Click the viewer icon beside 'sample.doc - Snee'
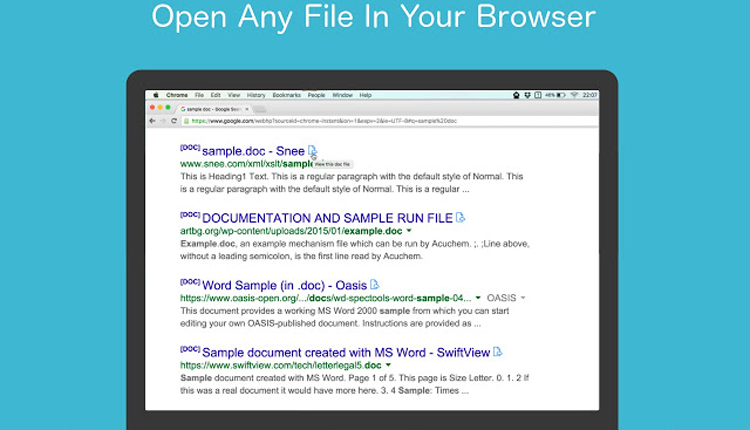 [x=312, y=151]
